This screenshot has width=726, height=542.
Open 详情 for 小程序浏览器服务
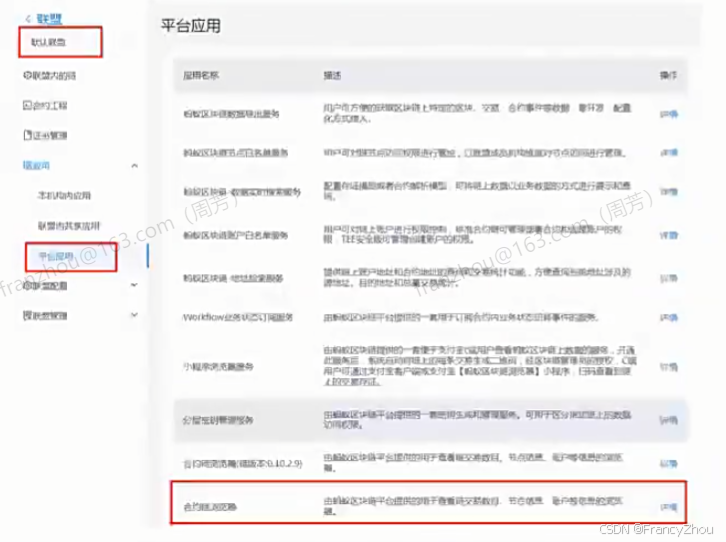[x=669, y=367]
